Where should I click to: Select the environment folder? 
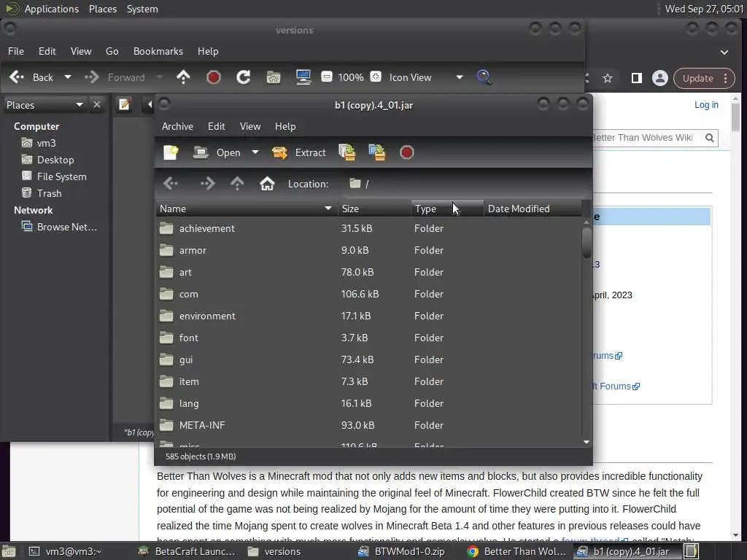coord(368,316)
